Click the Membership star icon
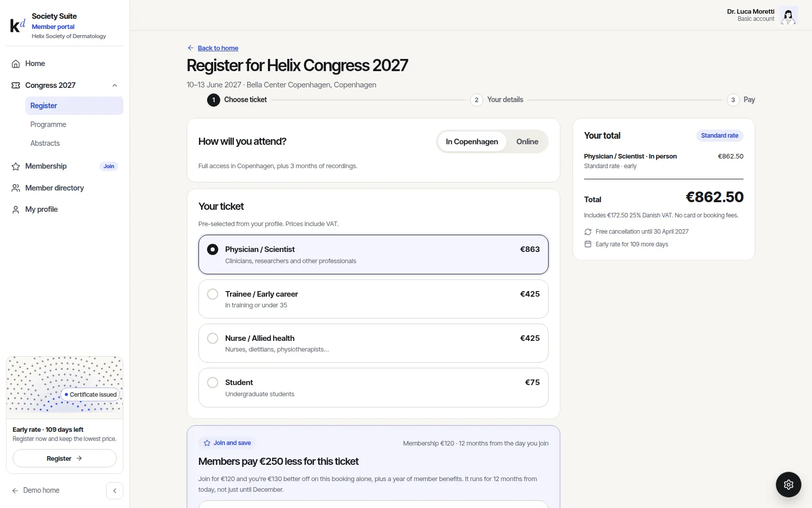The image size is (812, 508). pyautogui.click(x=16, y=167)
